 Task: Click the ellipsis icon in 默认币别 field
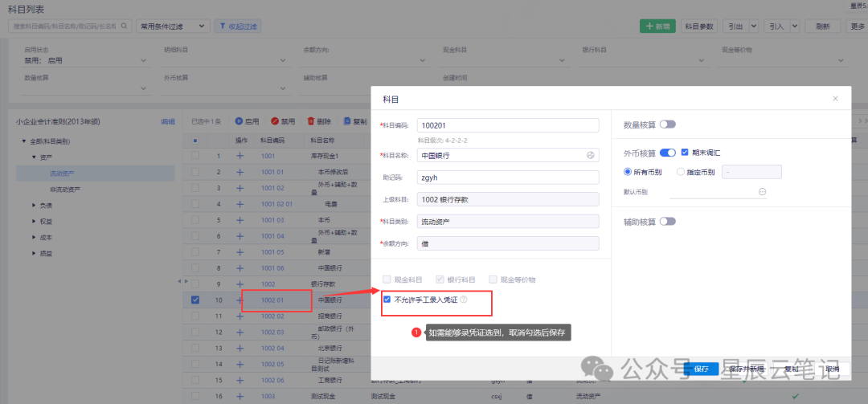click(762, 191)
